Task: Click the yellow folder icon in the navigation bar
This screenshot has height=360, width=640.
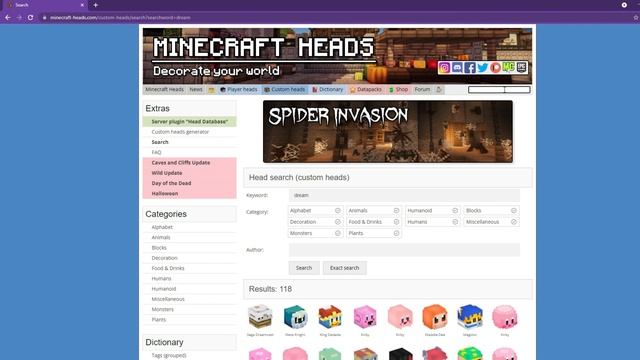Action: point(211,90)
